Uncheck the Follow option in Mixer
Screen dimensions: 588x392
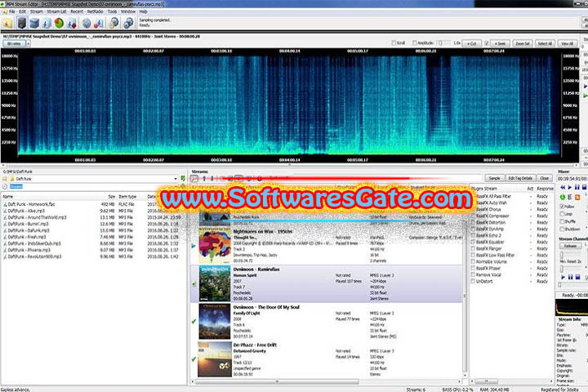(562, 207)
